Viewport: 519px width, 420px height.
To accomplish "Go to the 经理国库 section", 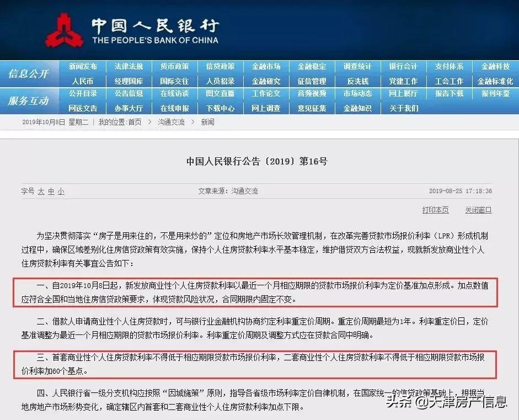I will [x=129, y=81].
